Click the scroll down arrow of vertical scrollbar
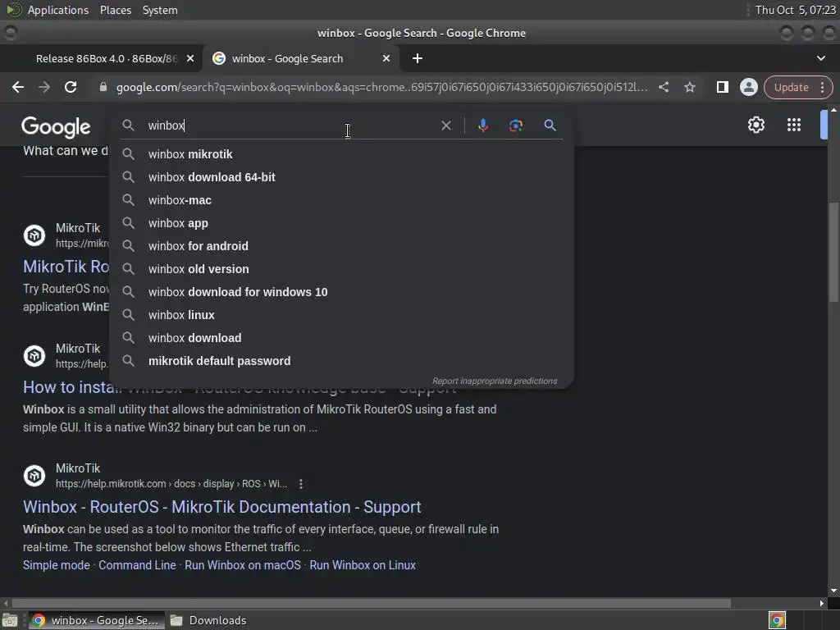Screen dimensions: 840x630 833,591
